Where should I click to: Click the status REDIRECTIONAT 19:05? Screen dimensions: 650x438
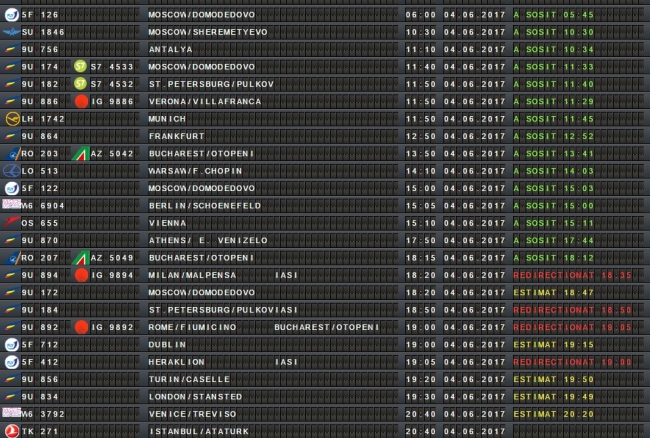(x=572, y=327)
